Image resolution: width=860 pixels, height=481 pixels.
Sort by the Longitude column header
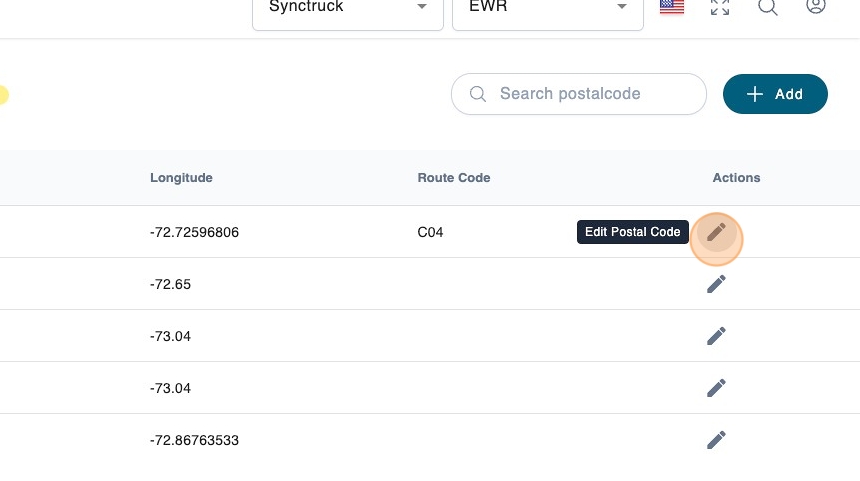181,178
